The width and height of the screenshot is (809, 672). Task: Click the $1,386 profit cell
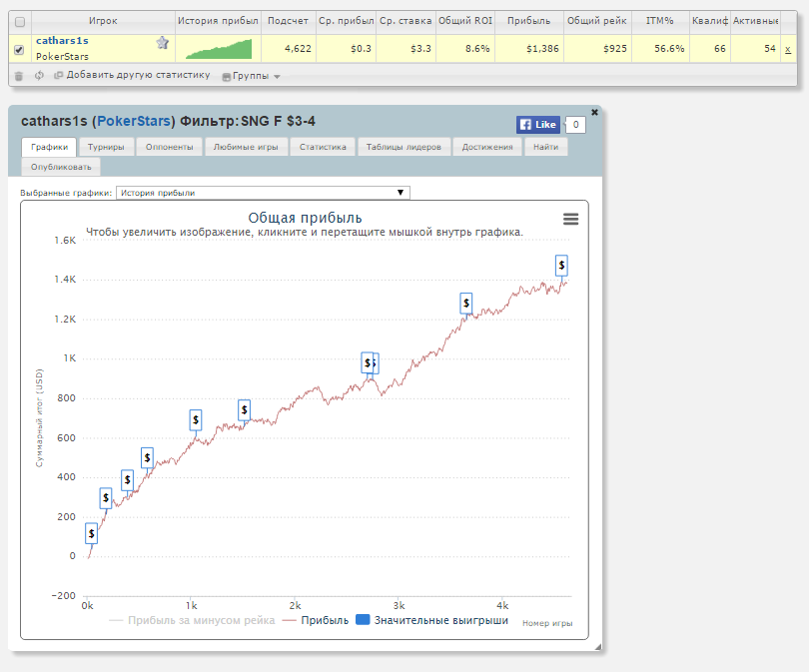(528, 49)
